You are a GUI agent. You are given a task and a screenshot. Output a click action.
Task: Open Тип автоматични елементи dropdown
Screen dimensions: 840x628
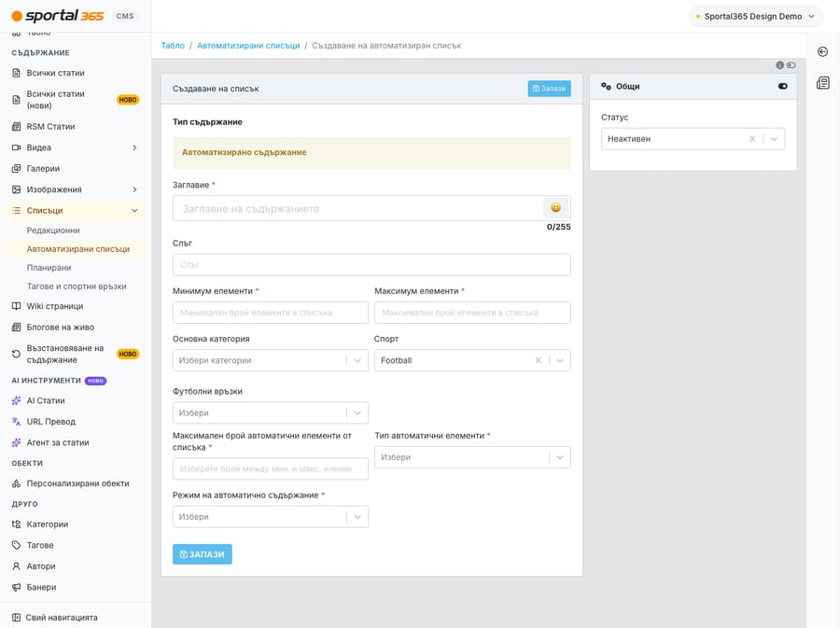tap(472, 457)
